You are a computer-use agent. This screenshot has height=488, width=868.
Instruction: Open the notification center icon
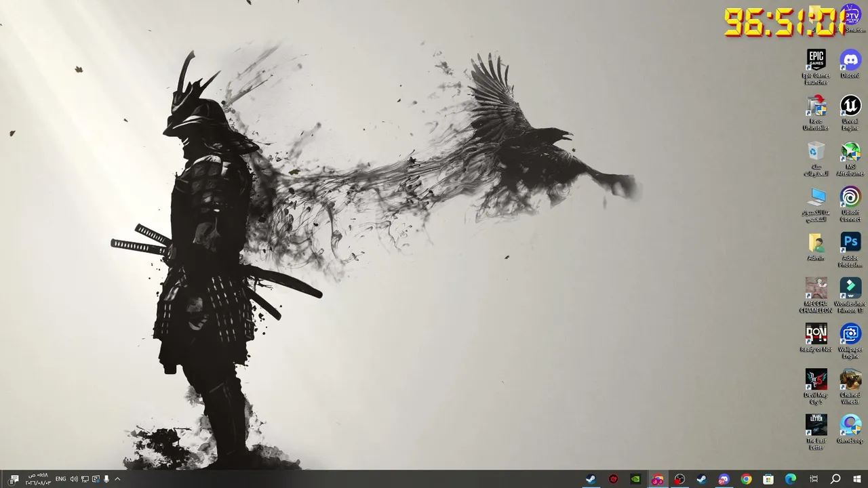[14, 479]
